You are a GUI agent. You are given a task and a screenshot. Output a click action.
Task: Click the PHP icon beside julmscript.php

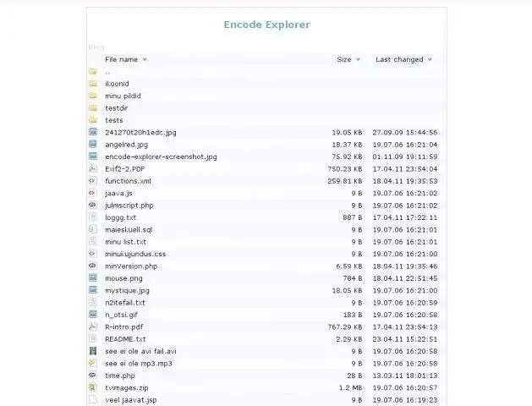click(93, 206)
